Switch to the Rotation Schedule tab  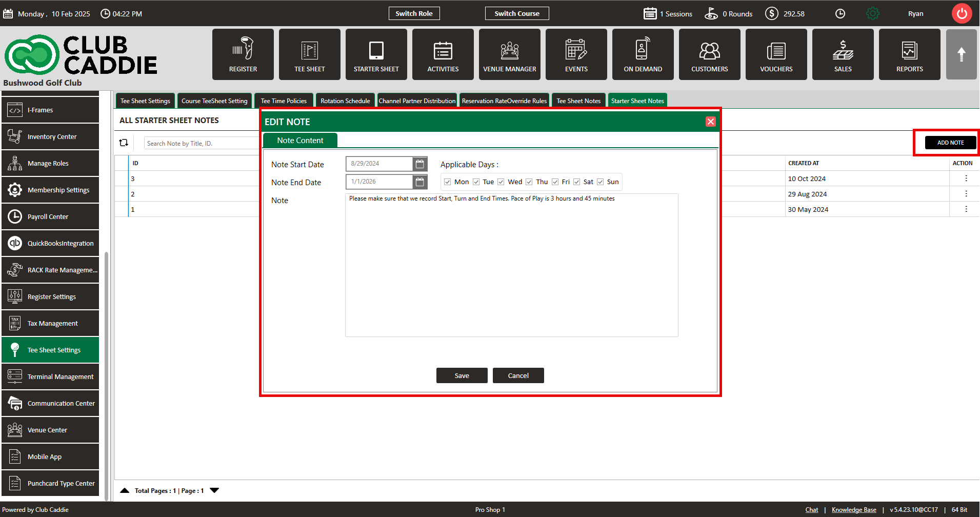pos(345,101)
